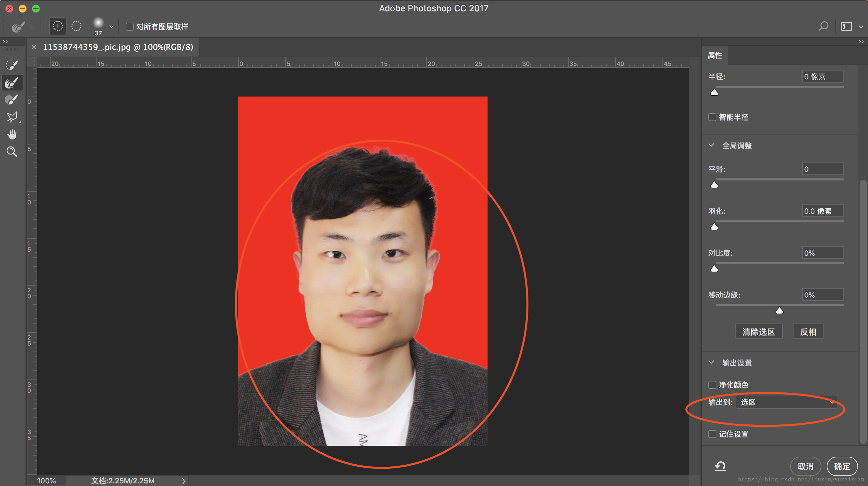Click the 清除选区 button
The image size is (868, 486).
[758, 332]
